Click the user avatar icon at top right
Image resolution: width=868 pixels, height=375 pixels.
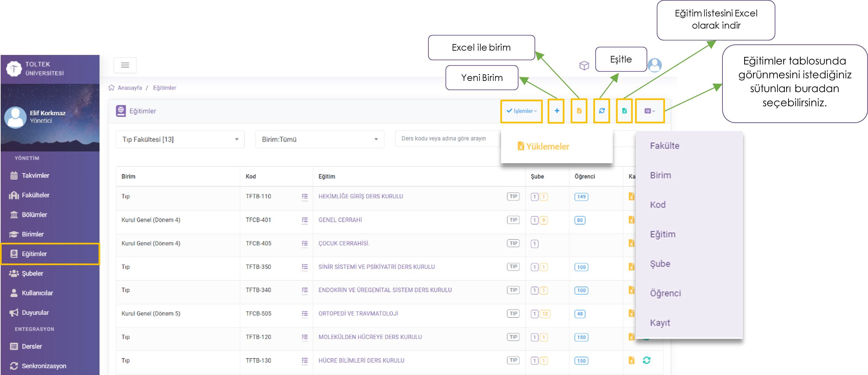click(654, 65)
